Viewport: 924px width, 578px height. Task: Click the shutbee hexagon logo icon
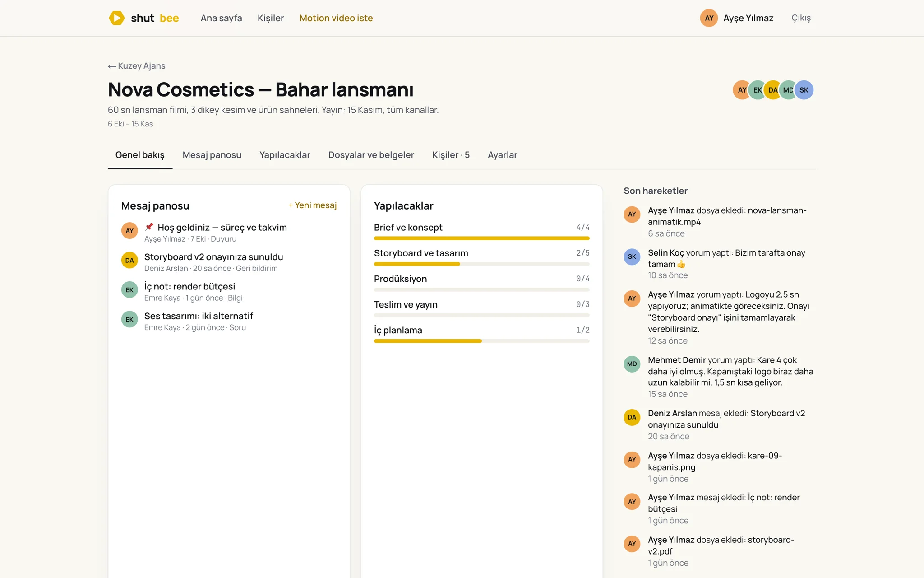116,18
